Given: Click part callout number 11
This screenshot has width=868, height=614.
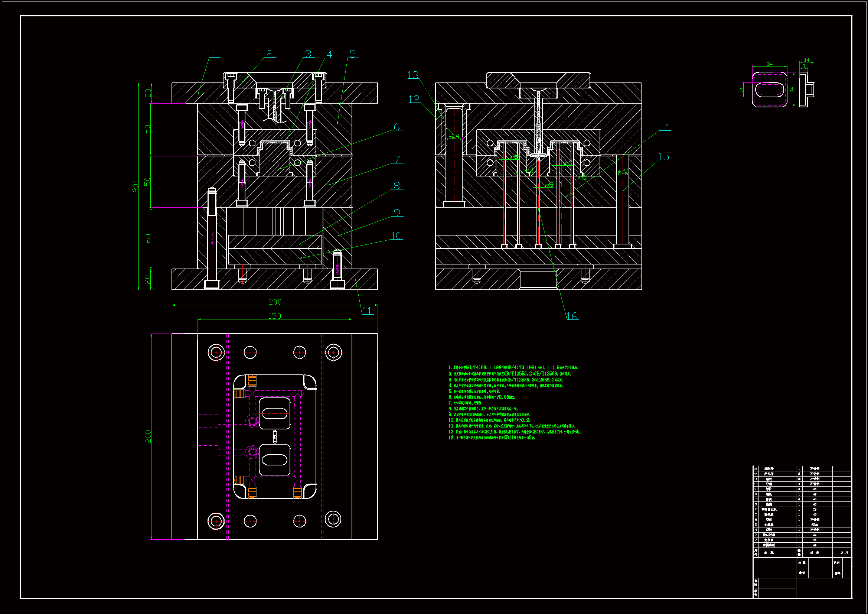Looking at the screenshot, I should click(x=367, y=311).
